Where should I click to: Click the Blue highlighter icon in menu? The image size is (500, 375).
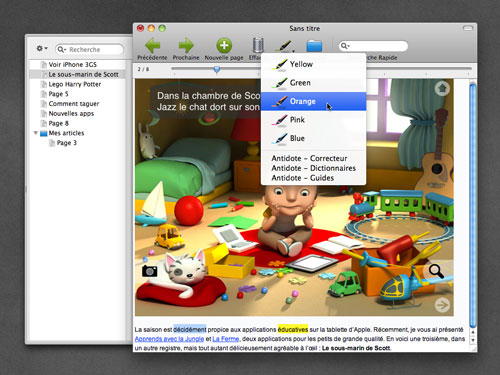279,138
